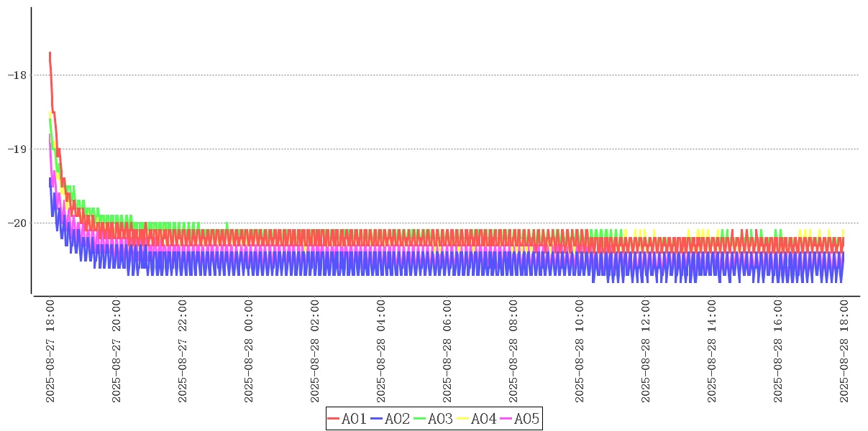Toggle the A01 series legend label
This screenshot has width=868, height=431.
pyautogui.click(x=354, y=419)
